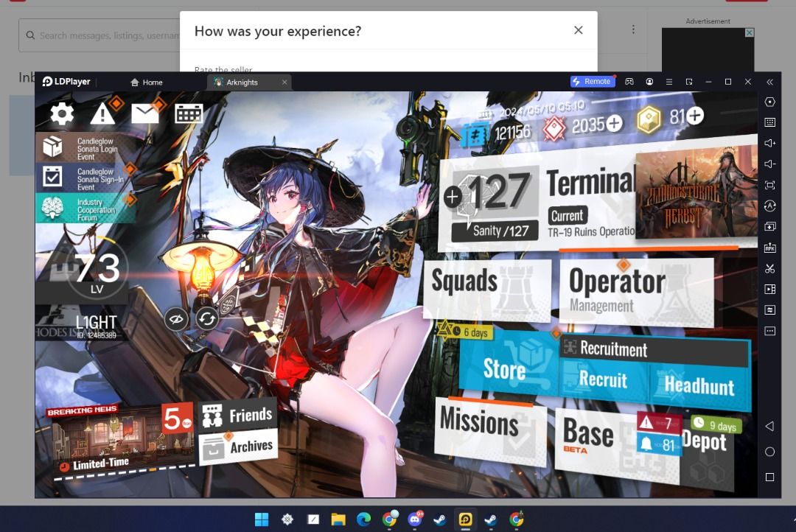The image size is (796, 532).
Task: Open the shared folder transfer icon
Action: tap(769, 310)
